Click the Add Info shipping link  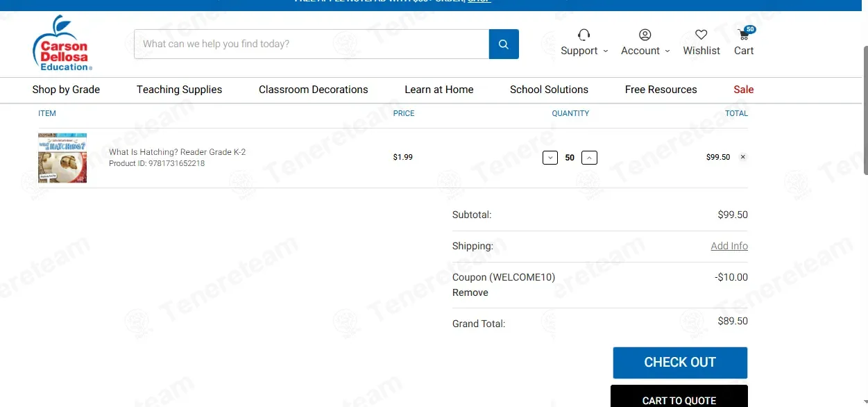point(729,246)
